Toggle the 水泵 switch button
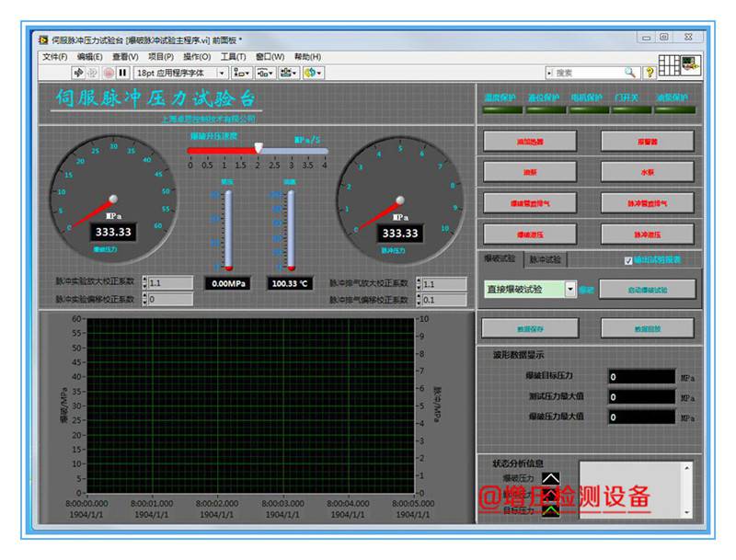 click(648, 172)
